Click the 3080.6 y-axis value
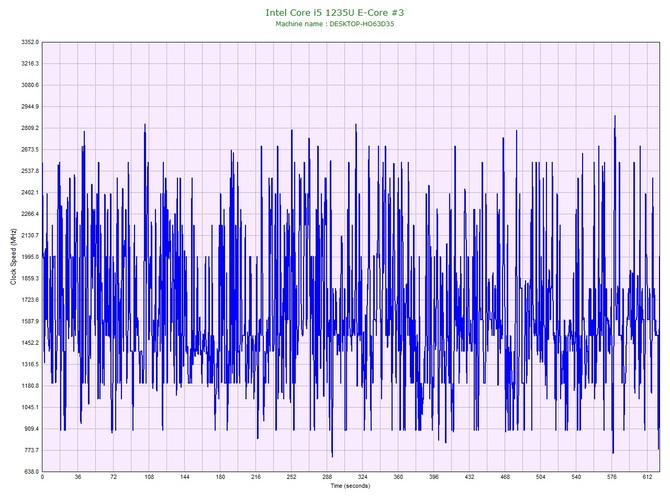670x503 pixels. coord(30,85)
